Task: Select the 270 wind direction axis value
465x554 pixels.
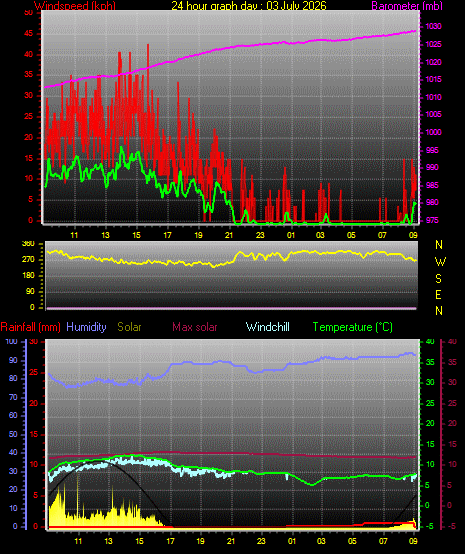Action: pyautogui.click(x=28, y=259)
